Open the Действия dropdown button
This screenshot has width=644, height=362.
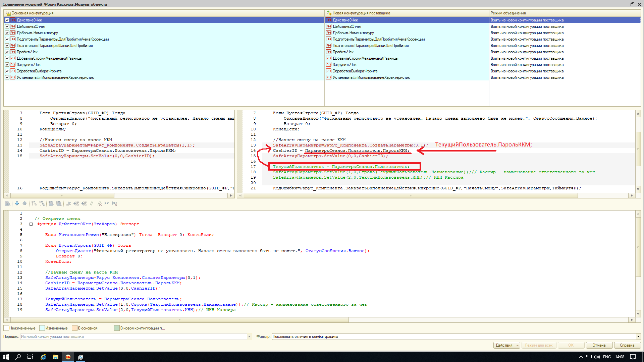506,345
